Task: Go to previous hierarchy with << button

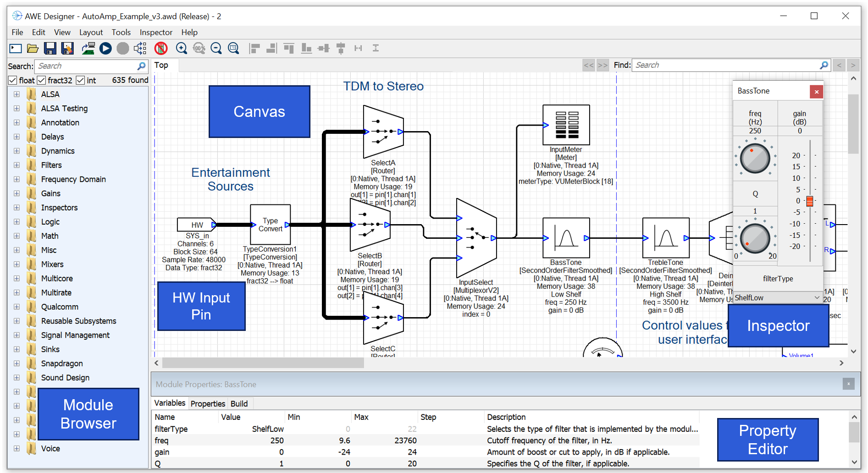Action: 589,65
